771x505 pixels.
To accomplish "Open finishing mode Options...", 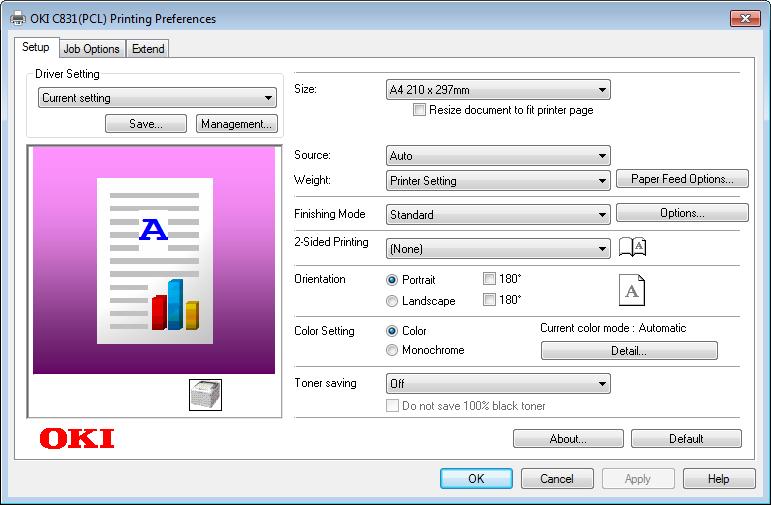I will (682, 213).
